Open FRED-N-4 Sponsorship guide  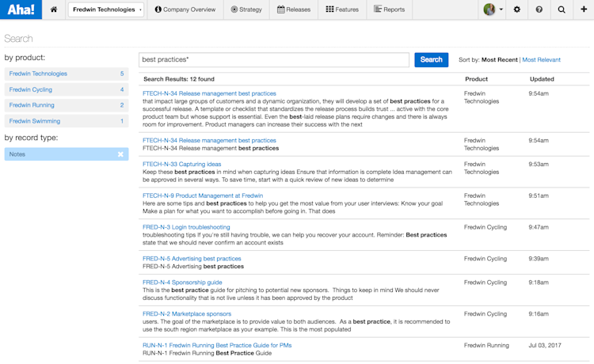click(x=182, y=282)
